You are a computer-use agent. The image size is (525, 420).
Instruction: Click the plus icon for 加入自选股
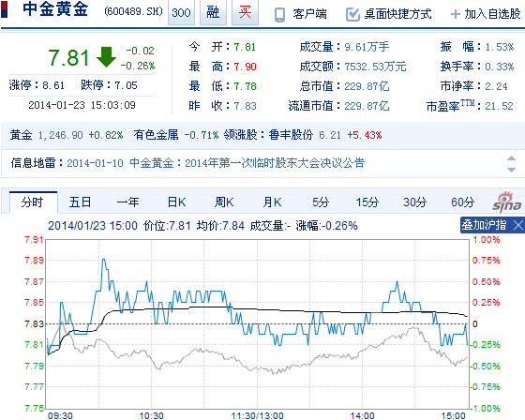pyautogui.click(x=455, y=14)
